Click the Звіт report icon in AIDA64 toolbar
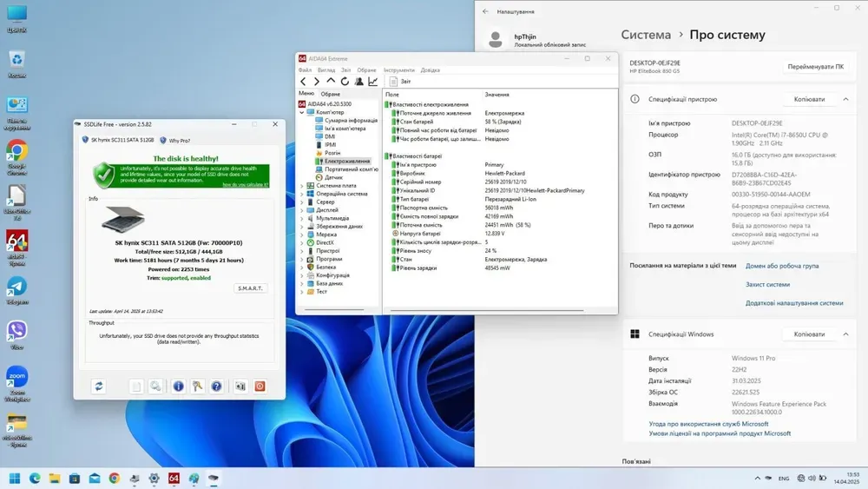 point(393,82)
